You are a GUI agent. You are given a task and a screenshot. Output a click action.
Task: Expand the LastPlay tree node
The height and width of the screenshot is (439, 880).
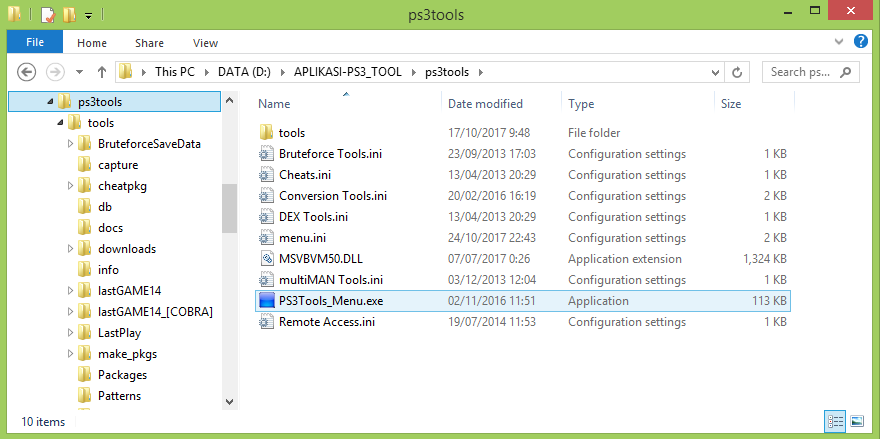pyautogui.click(x=70, y=333)
